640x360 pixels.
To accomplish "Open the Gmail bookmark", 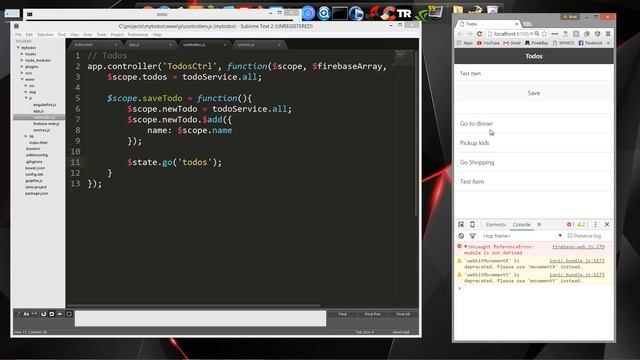I will (x=512, y=43).
